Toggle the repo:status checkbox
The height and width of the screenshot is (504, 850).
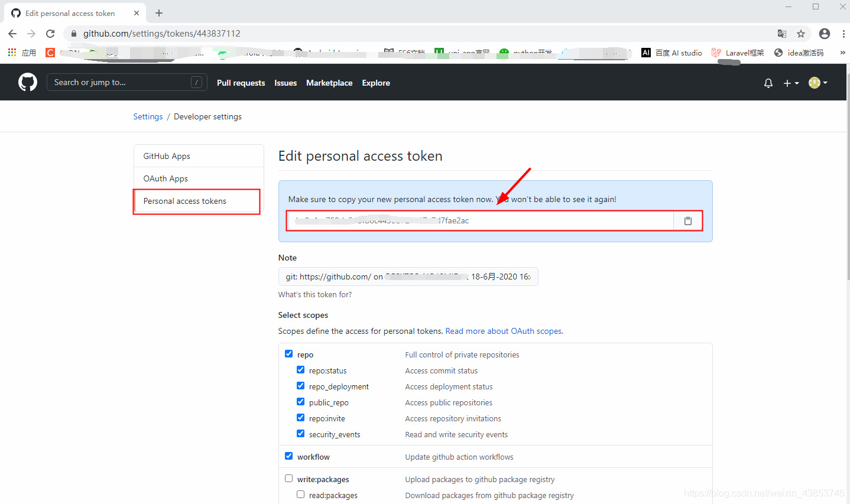tap(300, 369)
